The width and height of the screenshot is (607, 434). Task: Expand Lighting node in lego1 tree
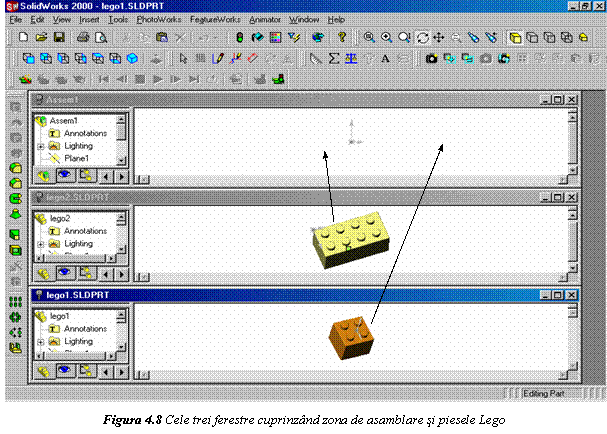click(x=41, y=341)
